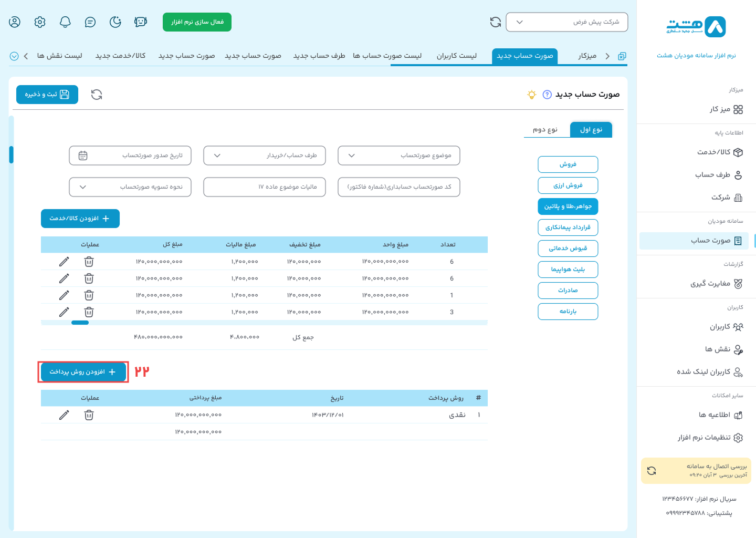Viewport: 756px width, 538px height.
Task: Select the فروش ارزی invoice type
Action: click(568, 185)
